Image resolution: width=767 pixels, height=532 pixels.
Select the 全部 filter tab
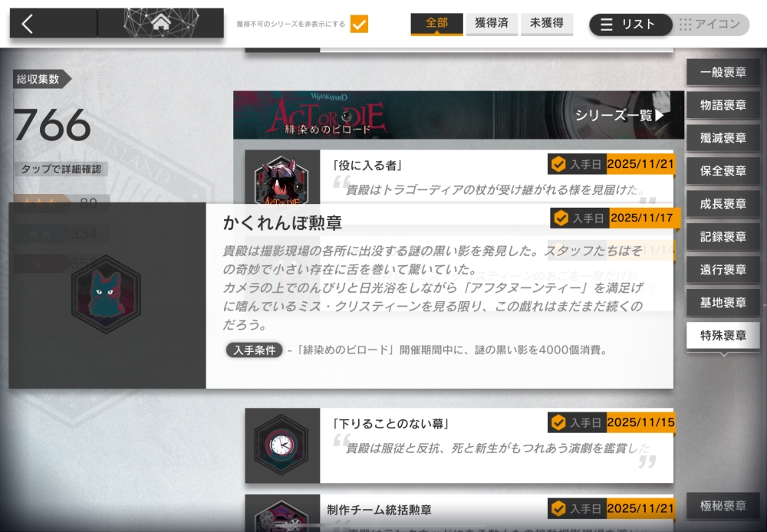[x=436, y=24]
